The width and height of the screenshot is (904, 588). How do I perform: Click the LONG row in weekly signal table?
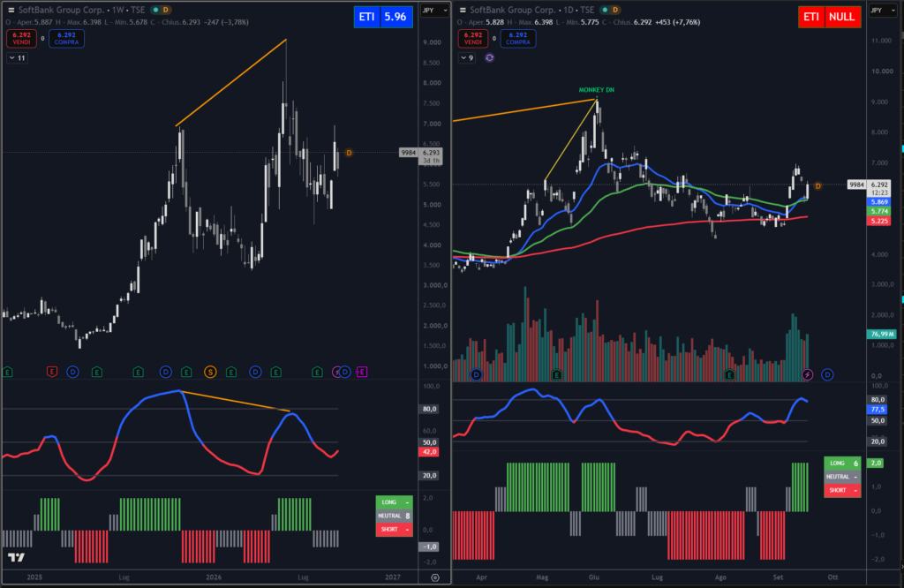pos(395,502)
